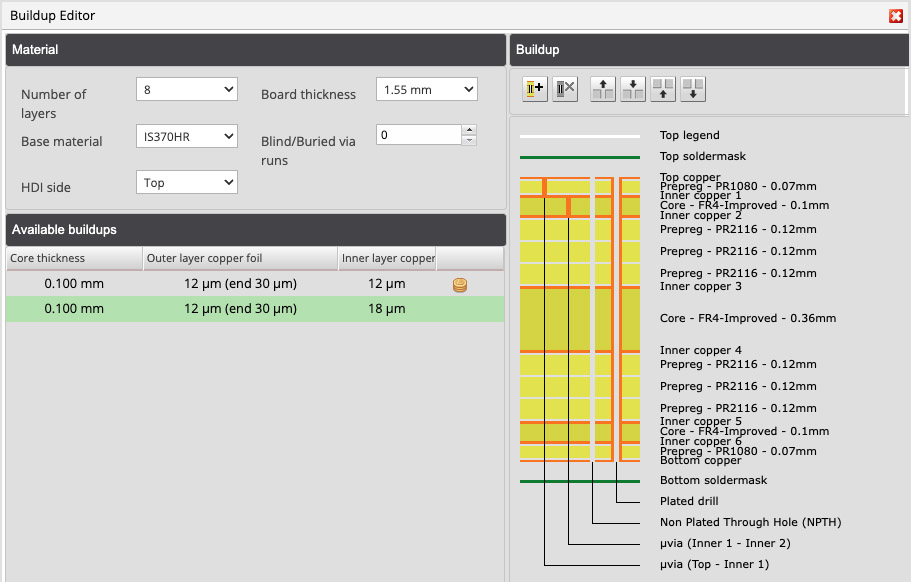Sort by the Core thickness column header
This screenshot has width=911, height=582.
pos(73,259)
